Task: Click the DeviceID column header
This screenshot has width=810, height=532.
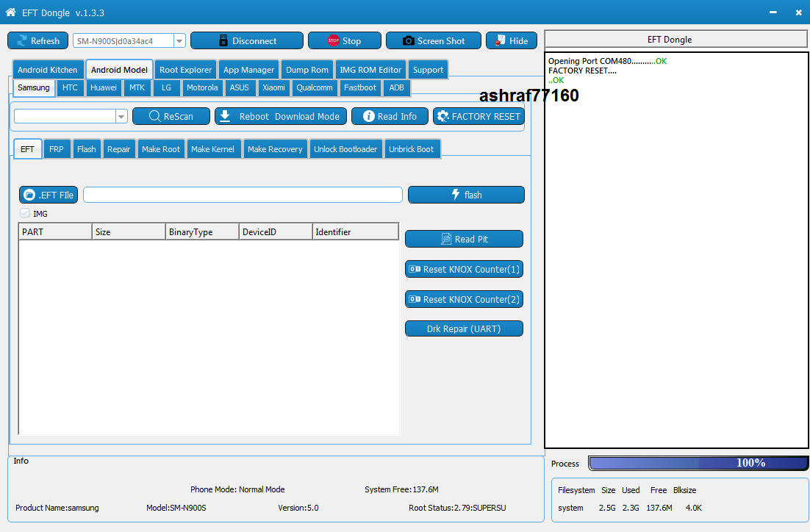Action: pos(276,232)
